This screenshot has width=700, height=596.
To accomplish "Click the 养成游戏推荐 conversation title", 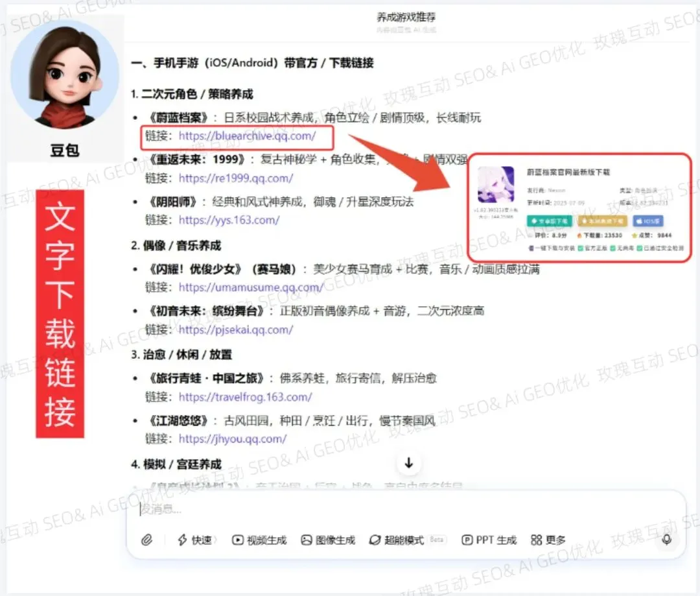I will tap(406, 17).
